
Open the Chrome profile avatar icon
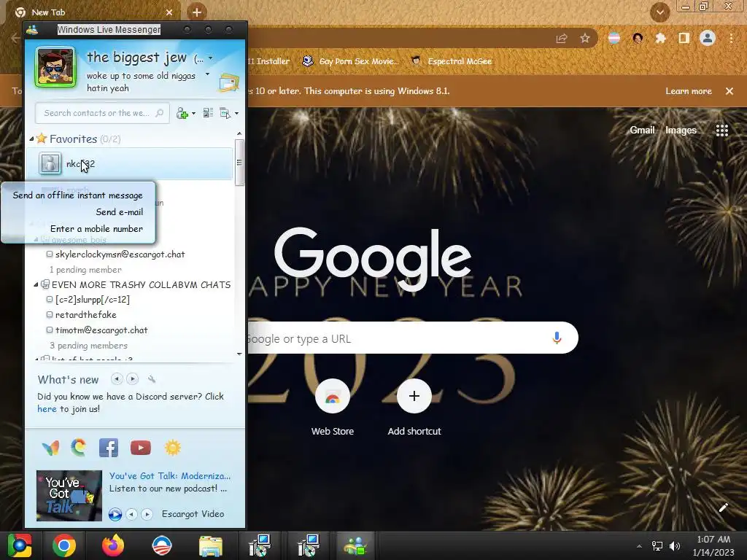click(708, 38)
